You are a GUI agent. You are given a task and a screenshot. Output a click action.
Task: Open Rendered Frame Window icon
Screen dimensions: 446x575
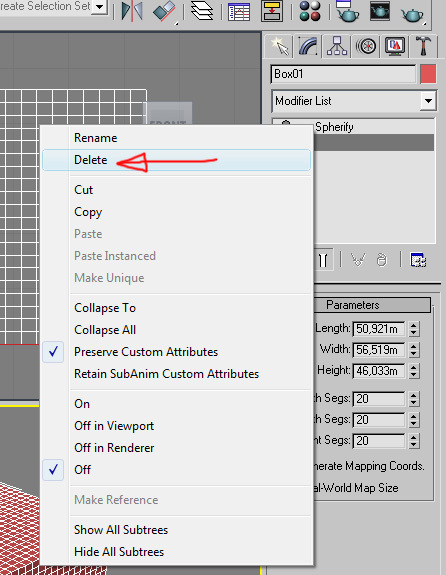pyautogui.click(x=380, y=11)
